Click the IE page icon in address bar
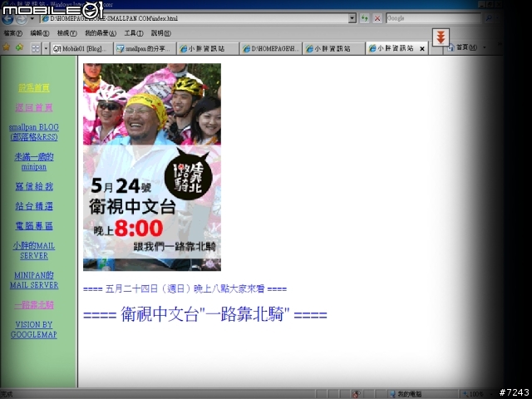 coord(45,18)
